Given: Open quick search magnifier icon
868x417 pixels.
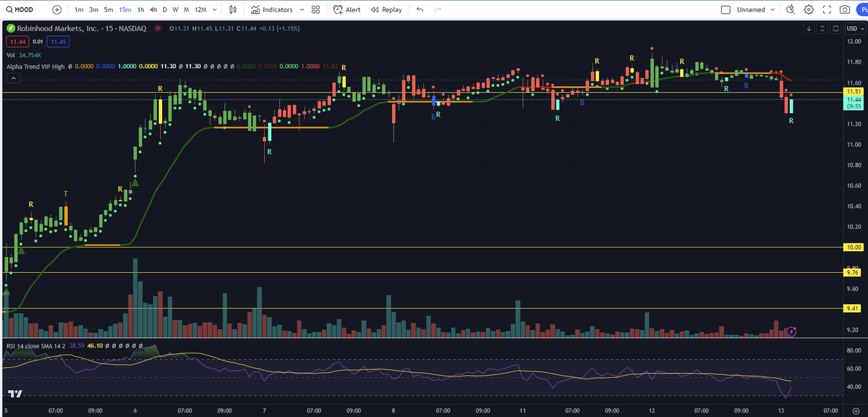Looking at the screenshot, I should [x=791, y=10].
